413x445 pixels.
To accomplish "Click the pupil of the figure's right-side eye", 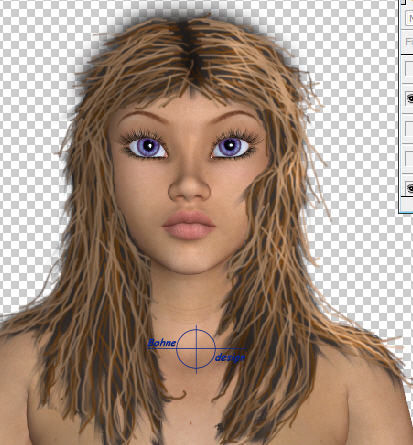I will tap(229, 145).
